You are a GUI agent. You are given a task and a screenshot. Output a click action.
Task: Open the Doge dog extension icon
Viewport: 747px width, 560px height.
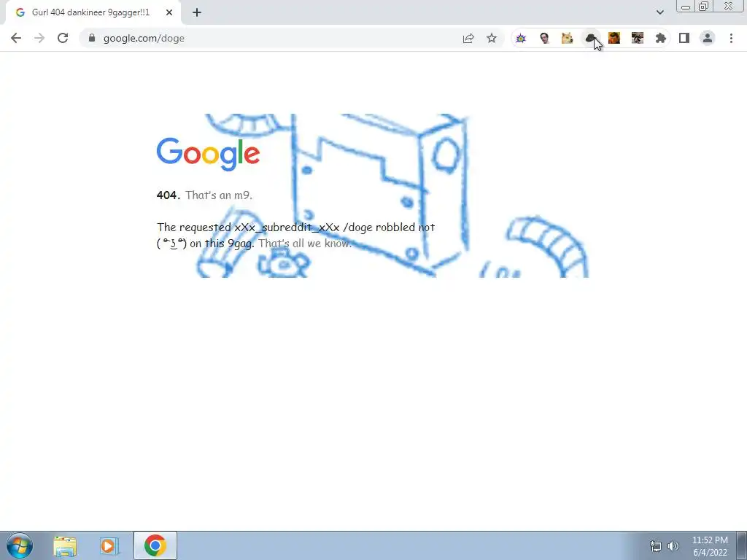(567, 38)
